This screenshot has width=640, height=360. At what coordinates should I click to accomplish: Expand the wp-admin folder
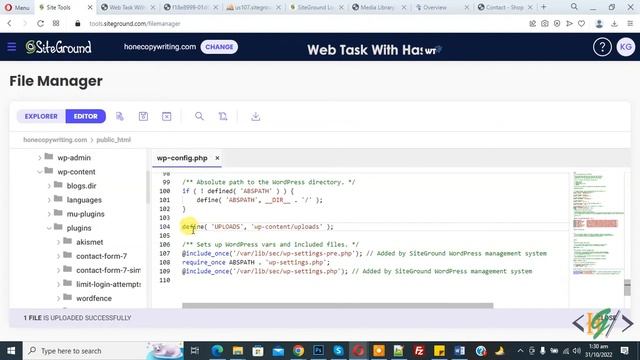tap(40, 158)
